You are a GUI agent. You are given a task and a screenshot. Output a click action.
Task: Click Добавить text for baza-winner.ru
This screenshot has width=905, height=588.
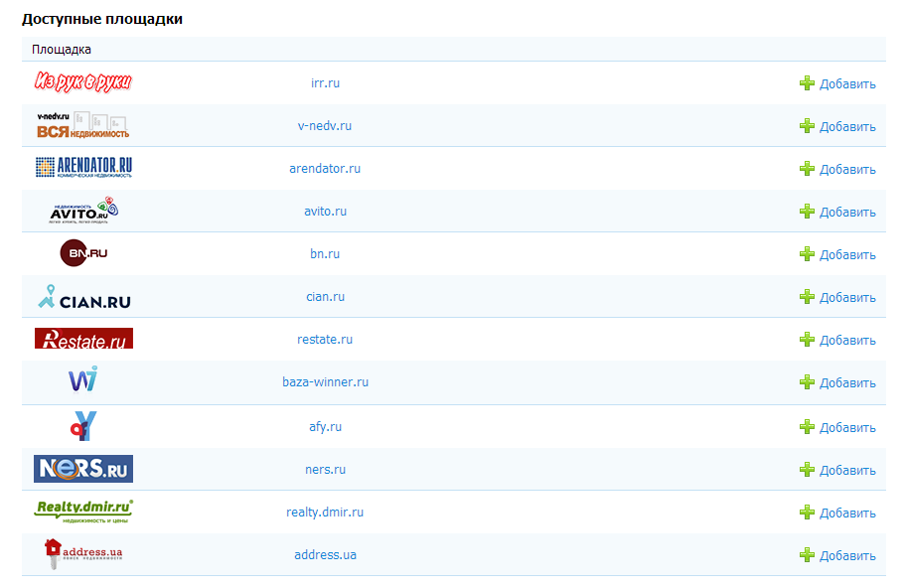coord(847,383)
